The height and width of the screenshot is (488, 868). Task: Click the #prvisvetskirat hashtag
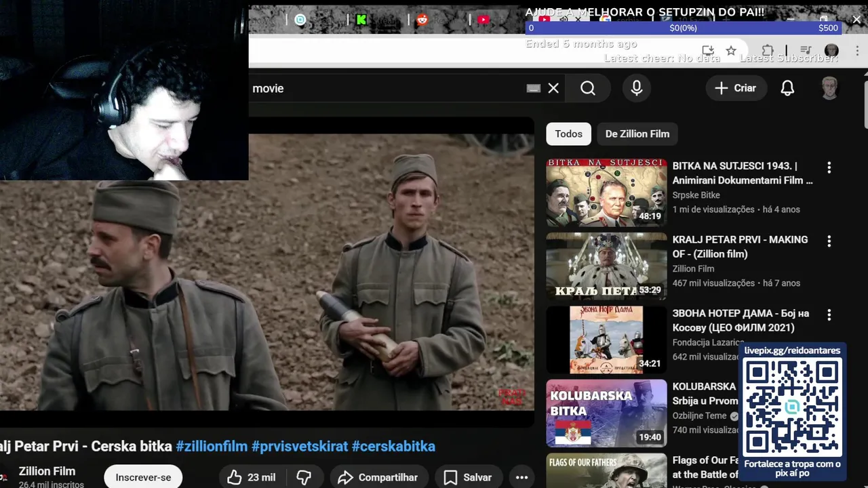pyautogui.click(x=300, y=446)
